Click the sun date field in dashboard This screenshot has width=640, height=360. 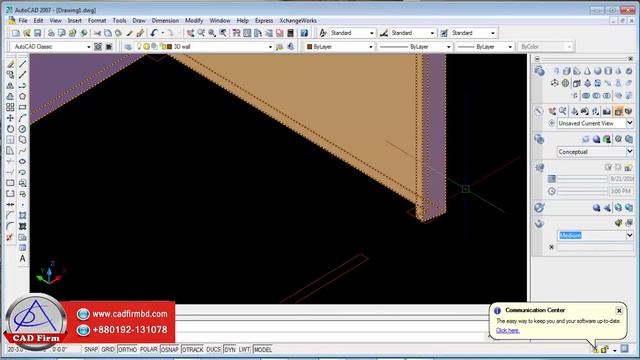point(621,179)
